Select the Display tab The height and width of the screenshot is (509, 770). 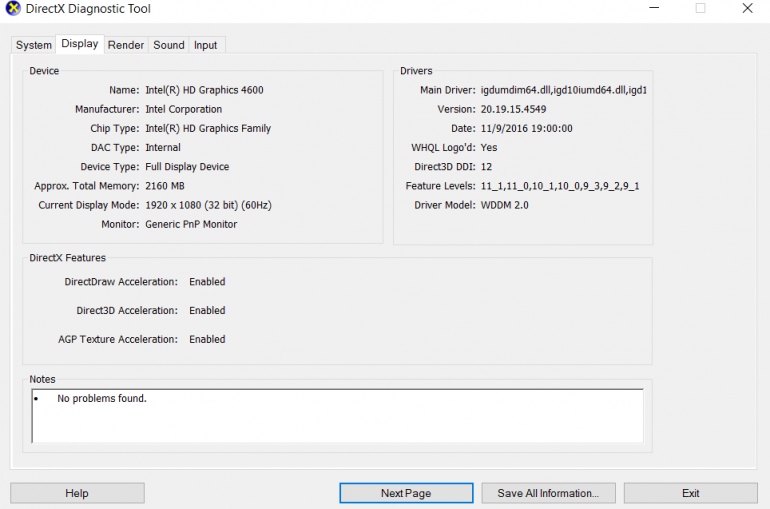click(x=80, y=44)
